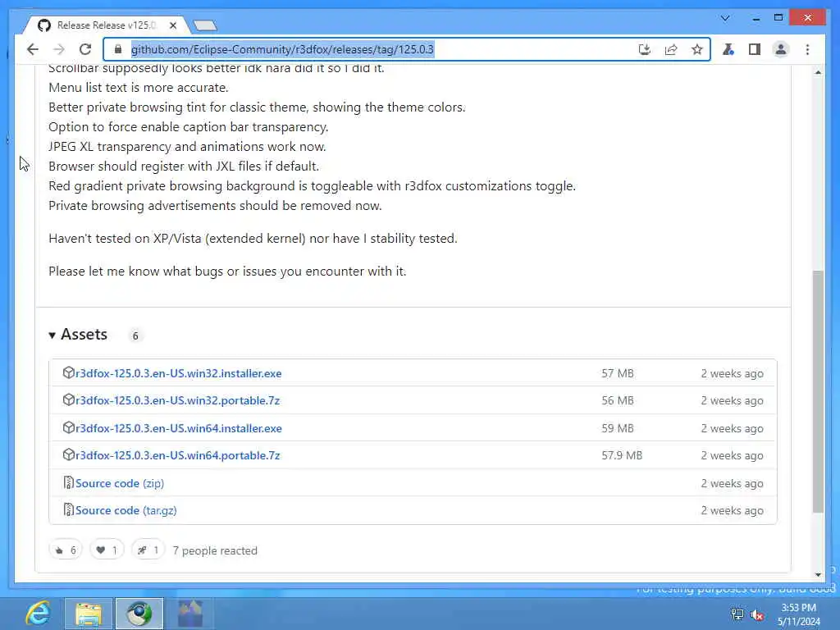The height and width of the screenshot is (630, 840).
Task: Download r3dfox win32.installer.exe
Action: 178,373
